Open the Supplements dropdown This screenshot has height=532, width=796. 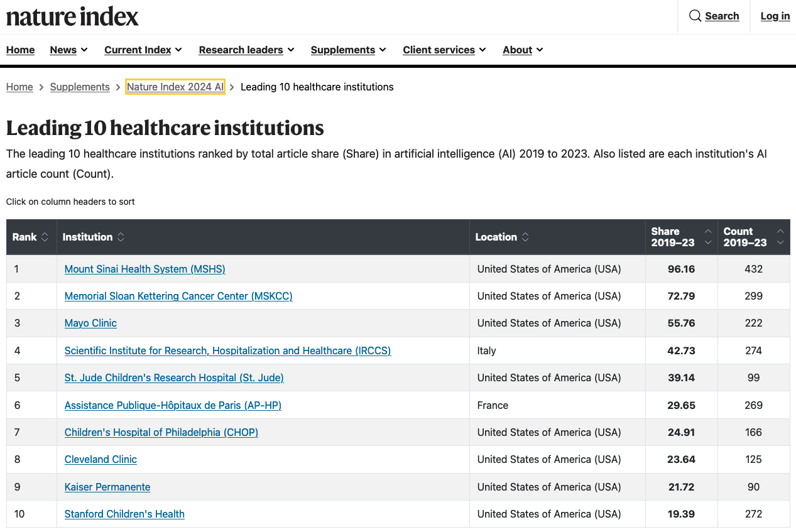point(348,50)
